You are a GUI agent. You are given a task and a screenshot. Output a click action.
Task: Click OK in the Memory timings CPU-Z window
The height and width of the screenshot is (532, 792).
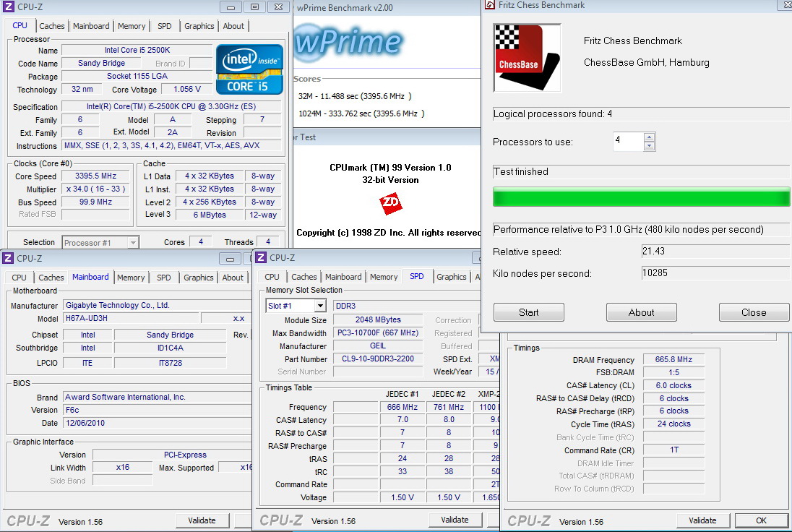click(x=761, y=520)
